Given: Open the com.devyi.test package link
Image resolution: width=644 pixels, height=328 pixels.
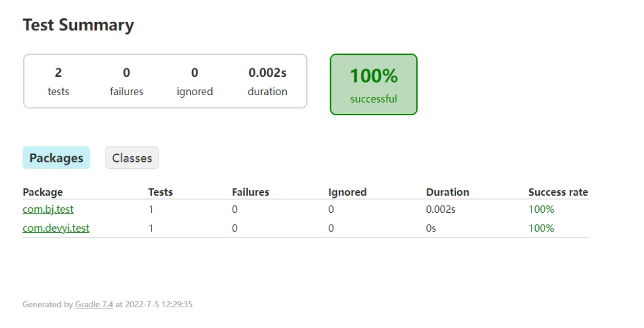Looking at the screenshot, I should (x=56, y=228).
